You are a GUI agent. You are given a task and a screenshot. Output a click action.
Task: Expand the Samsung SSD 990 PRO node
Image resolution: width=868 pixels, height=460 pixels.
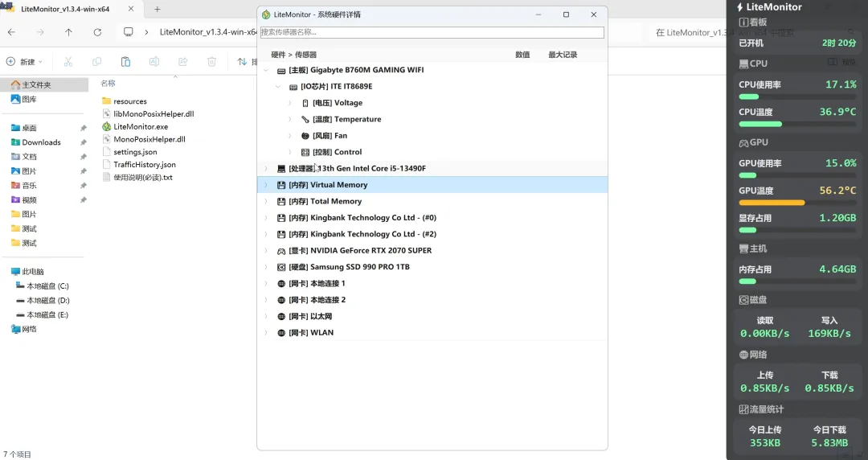(x=266, y=267)
